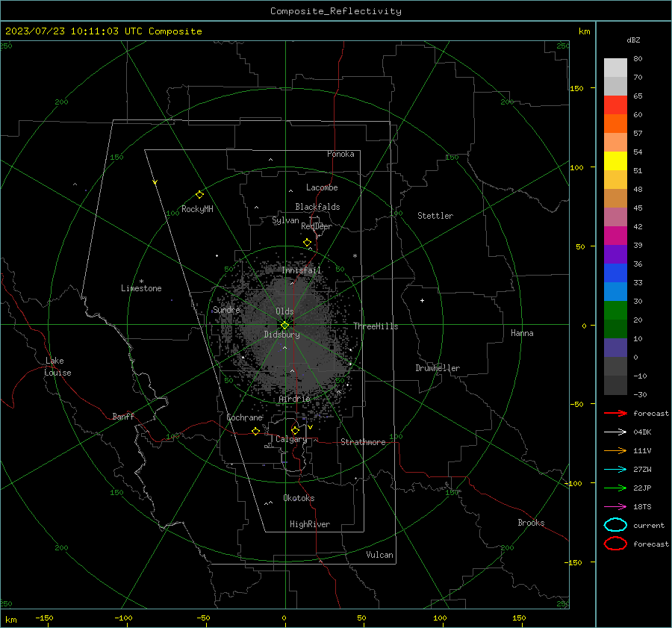Image resolution: width=672 pixels, height=628 pixels.
Task: Click the HighRiver label
Action: 310,524
